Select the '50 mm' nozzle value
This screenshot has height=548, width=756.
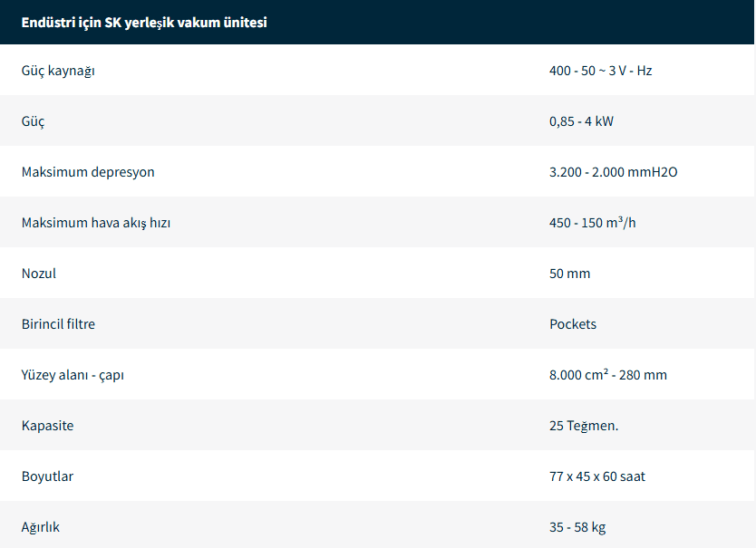point(569,274)
